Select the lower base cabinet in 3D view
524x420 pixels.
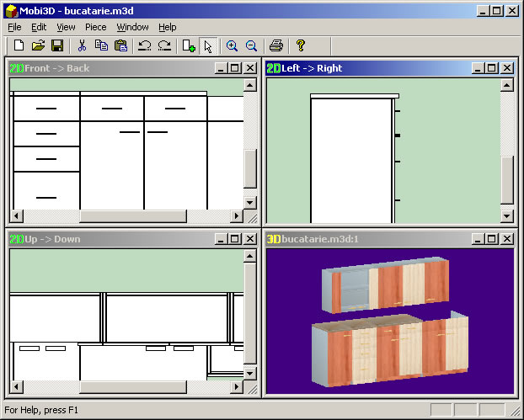[x=390, y=350]
